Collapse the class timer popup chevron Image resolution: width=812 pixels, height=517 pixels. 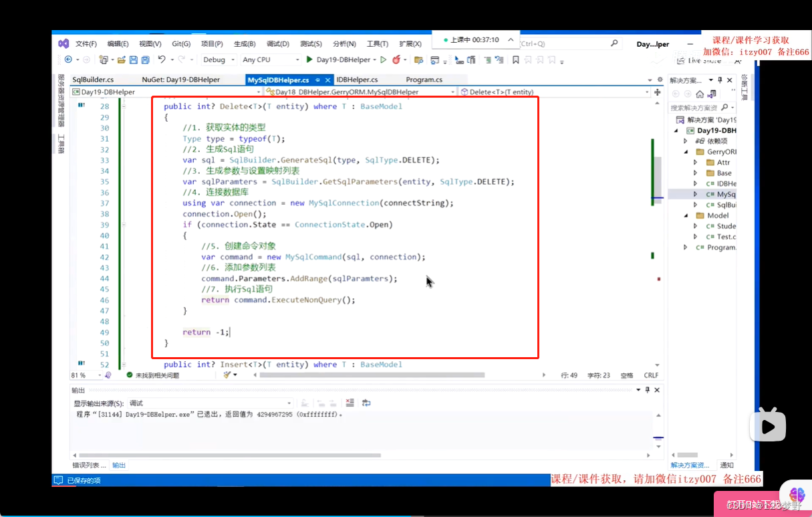click(511, 39)
